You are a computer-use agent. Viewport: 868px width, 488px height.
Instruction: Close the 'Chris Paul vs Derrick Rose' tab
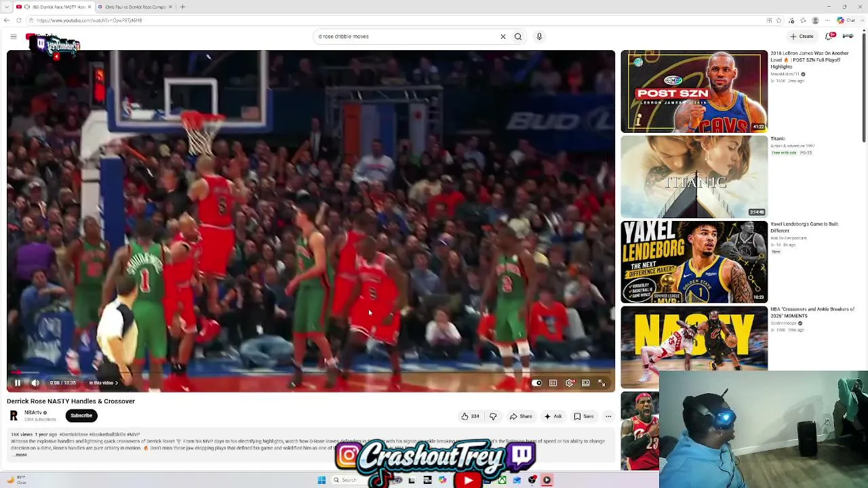(x=171, y=7)
